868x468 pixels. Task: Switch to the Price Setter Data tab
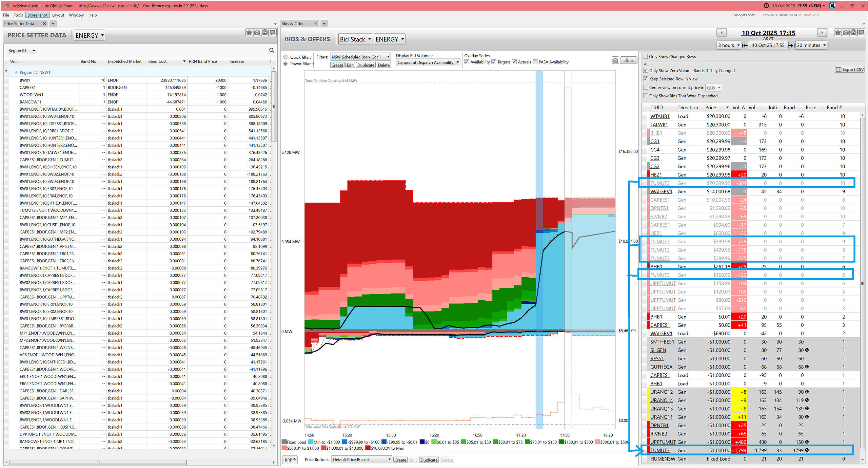point(19,23)
